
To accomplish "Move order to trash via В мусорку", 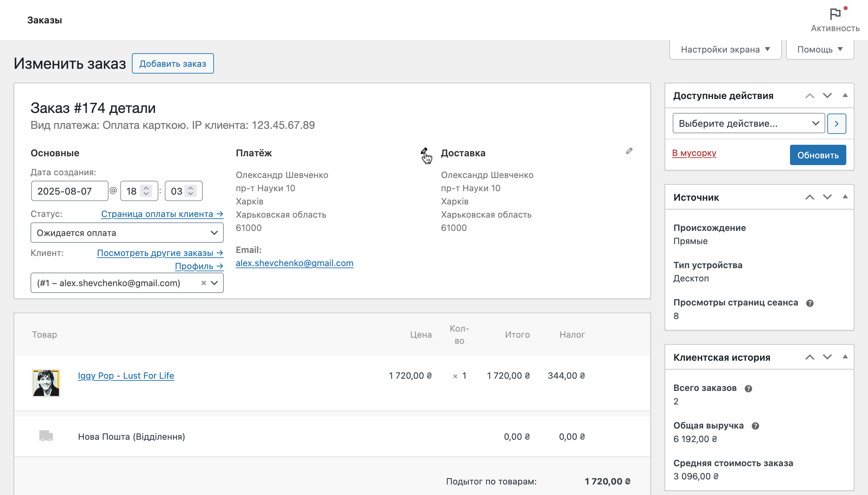I will pyautogui.click(x=694, y=153).
